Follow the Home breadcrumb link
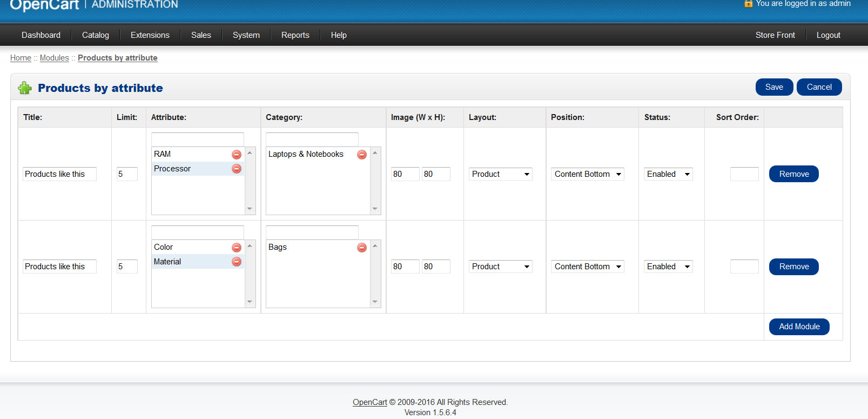 21,58
